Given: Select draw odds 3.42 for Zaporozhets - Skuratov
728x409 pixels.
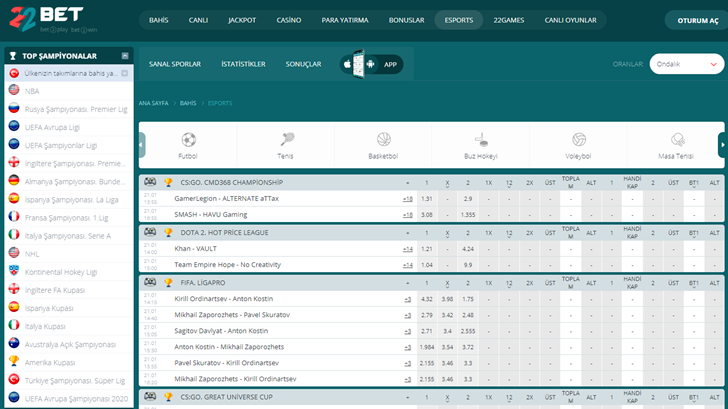Looking at the screenshot, I should click(447, 315).
